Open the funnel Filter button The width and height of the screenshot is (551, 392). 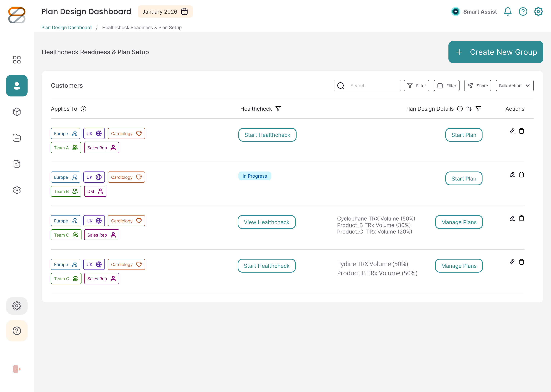tap(416, 86)
